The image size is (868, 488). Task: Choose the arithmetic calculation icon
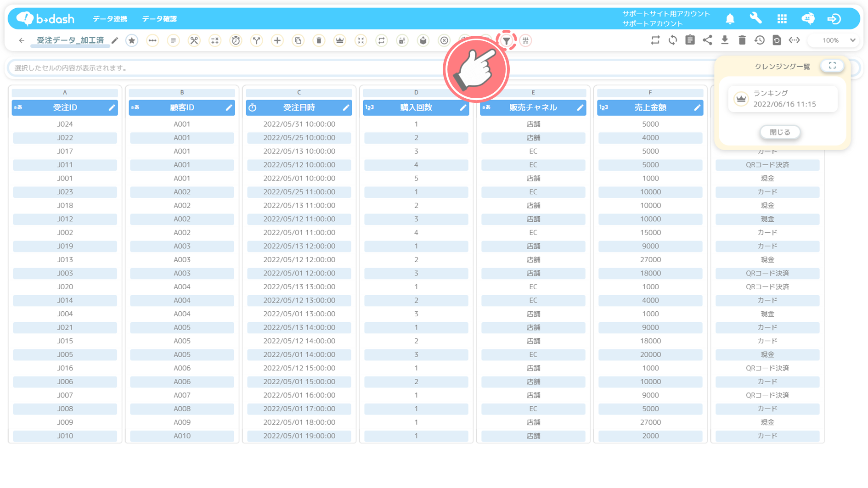(x=215, y=40)
